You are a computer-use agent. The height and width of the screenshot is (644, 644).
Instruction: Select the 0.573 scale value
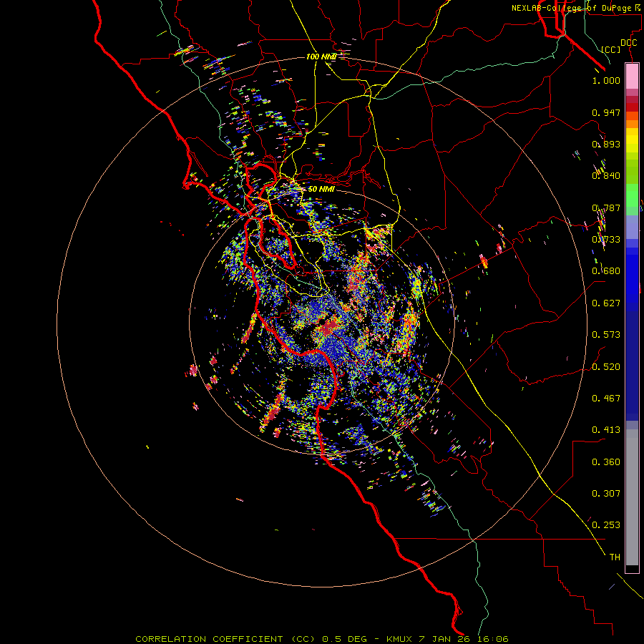(606, 335)
